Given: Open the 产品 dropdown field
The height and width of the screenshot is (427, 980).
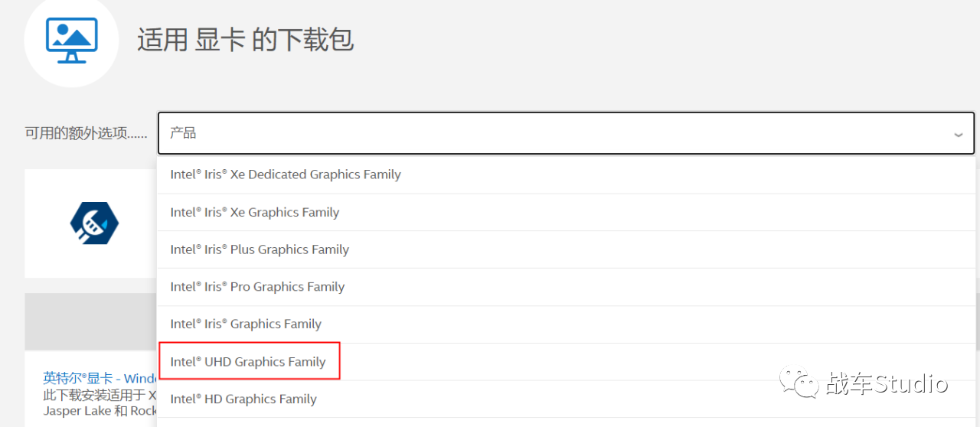Looking at the screenshot, I should pos(567,133).
